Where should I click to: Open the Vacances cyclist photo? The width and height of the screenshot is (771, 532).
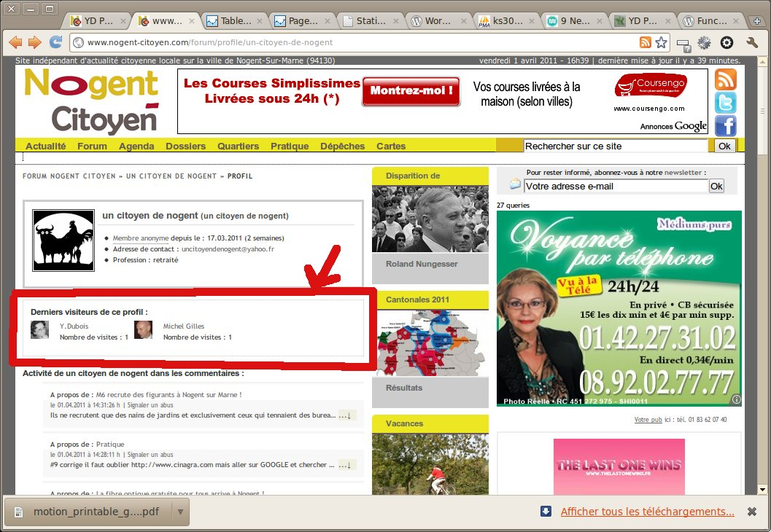(x=430, y=464)
